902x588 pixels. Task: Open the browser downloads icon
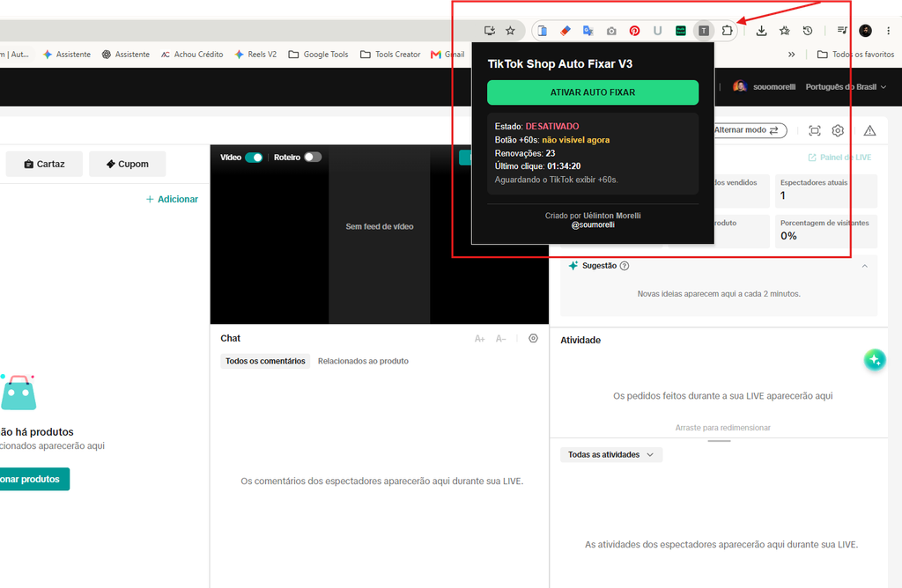[x=762, y=31]
